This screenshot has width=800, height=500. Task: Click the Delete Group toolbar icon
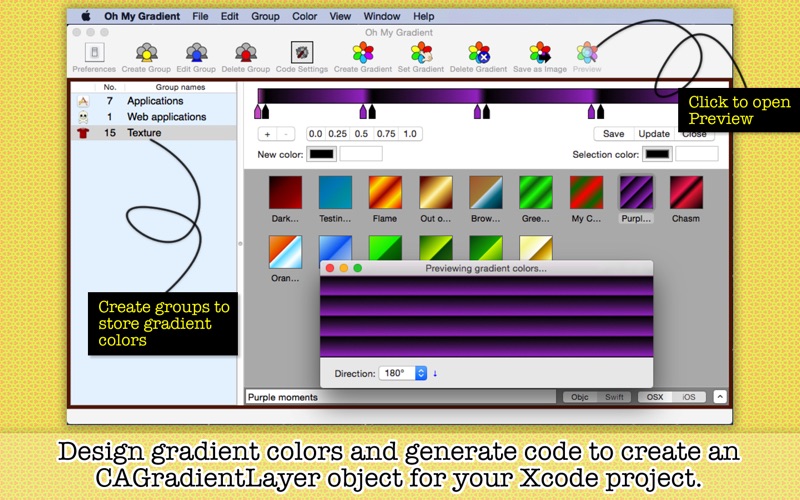pos(246,52)
